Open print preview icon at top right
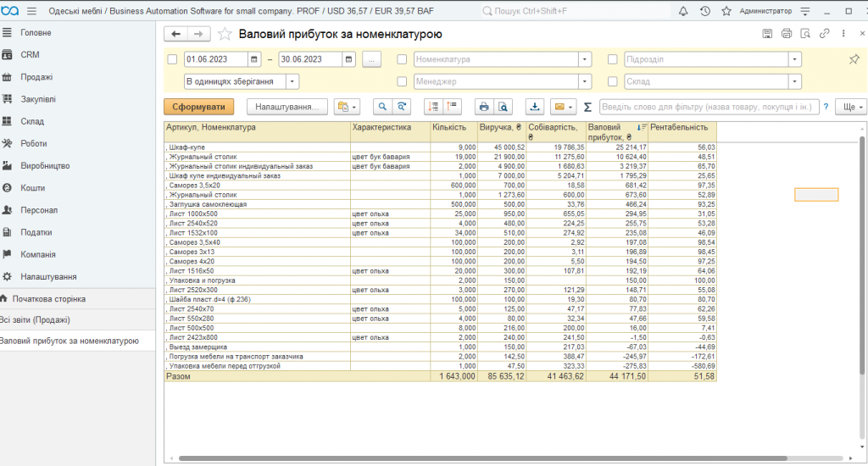 tap(805, 34)
